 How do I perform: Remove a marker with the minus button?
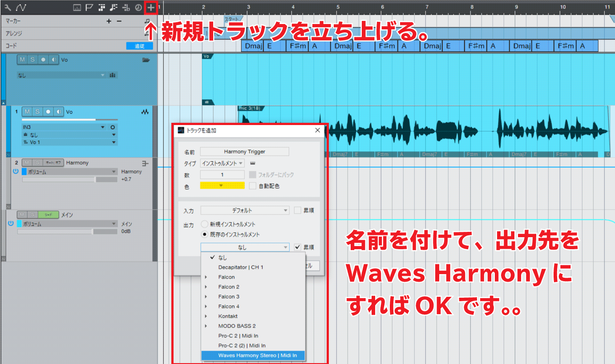point(119,21)
